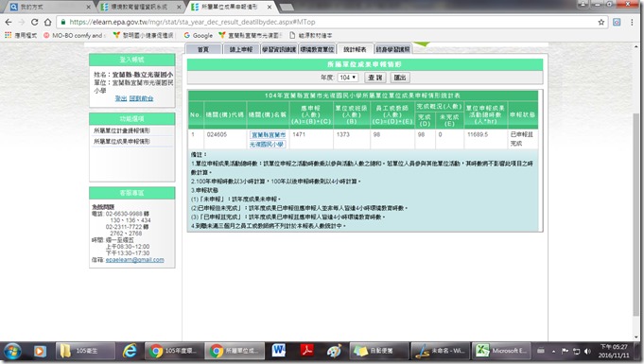Screen dimensions: 644x364
Task: Switch to the 所屬單位成 Chrome taskbar window
Action: [235, 352]
